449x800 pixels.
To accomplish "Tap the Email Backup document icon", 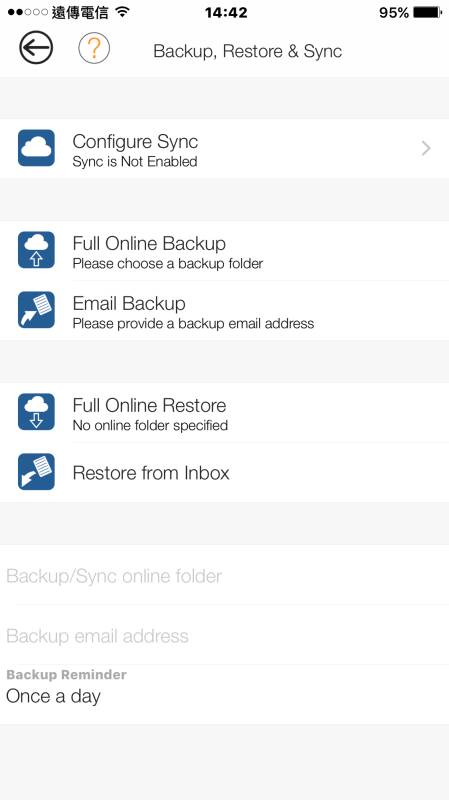I will pyautogui.click(x=36, y=310).
